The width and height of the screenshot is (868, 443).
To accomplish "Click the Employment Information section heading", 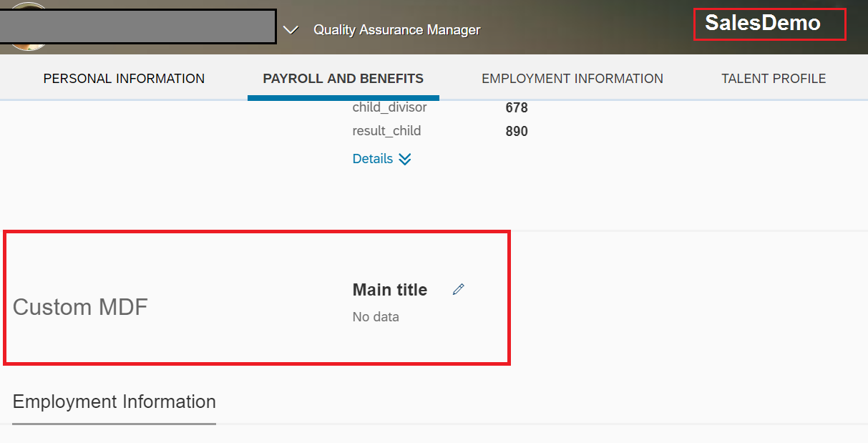I will tap(114, 401).
